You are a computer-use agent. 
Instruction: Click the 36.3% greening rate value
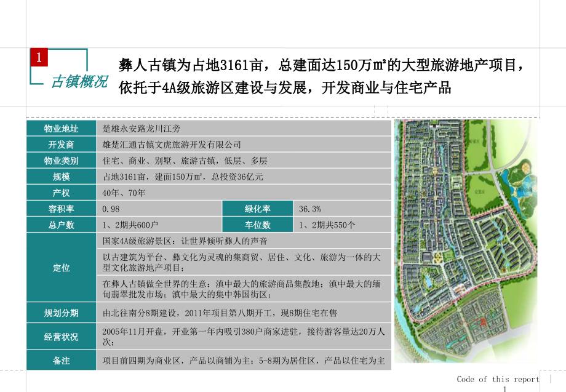(310, 209)
